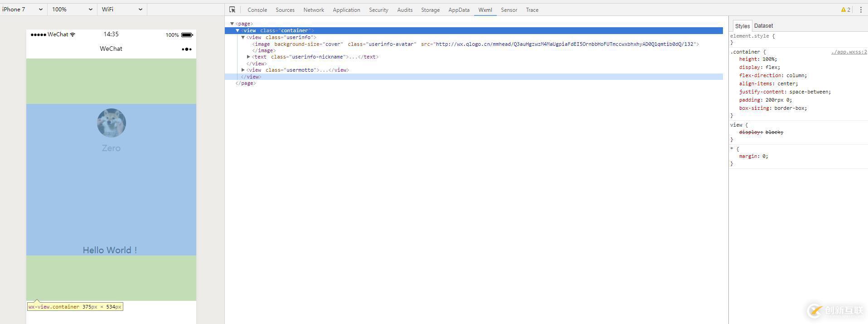Expand the usermotto view node

(243, 70)
